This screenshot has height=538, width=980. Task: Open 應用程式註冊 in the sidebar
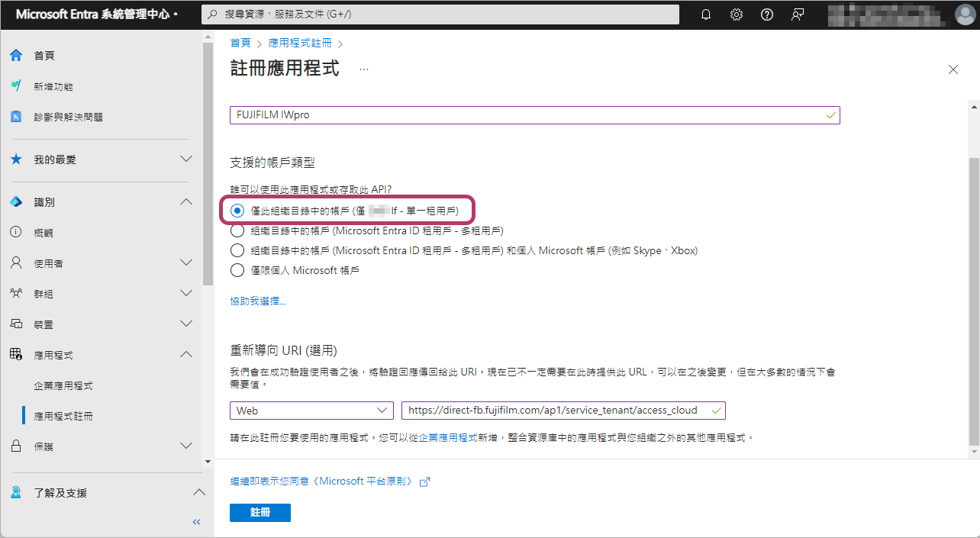click(63, 417)
